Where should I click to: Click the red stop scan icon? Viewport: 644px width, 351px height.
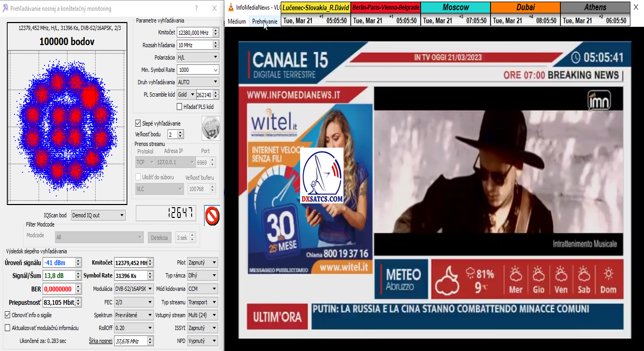212,216
